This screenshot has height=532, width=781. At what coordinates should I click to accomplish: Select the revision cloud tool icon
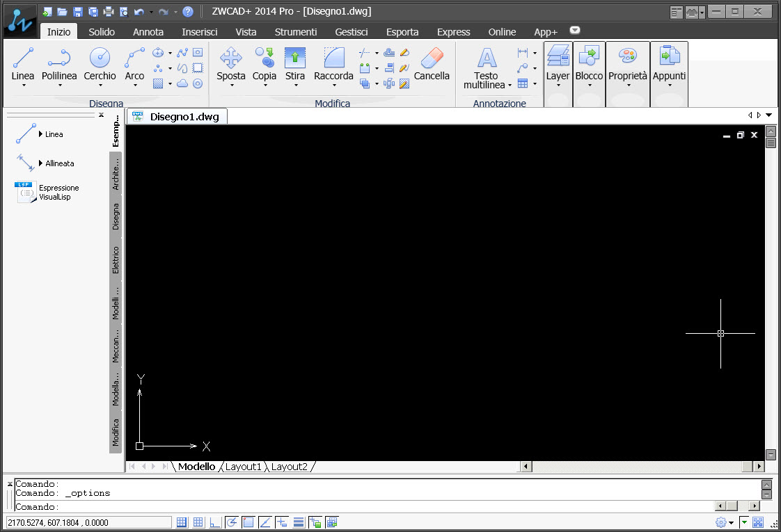coord(183,83)
